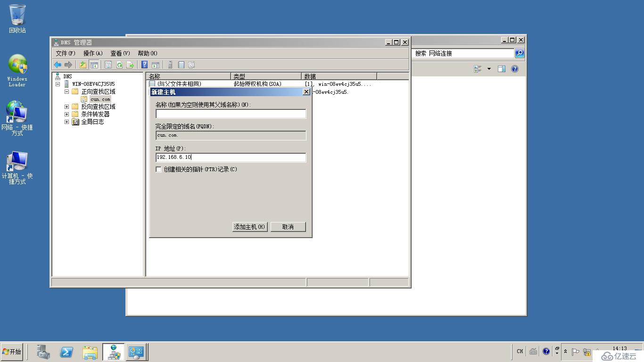
Task: Click the CH language indicator in tray
Action: pyautogui.click(x=520, y=351)
